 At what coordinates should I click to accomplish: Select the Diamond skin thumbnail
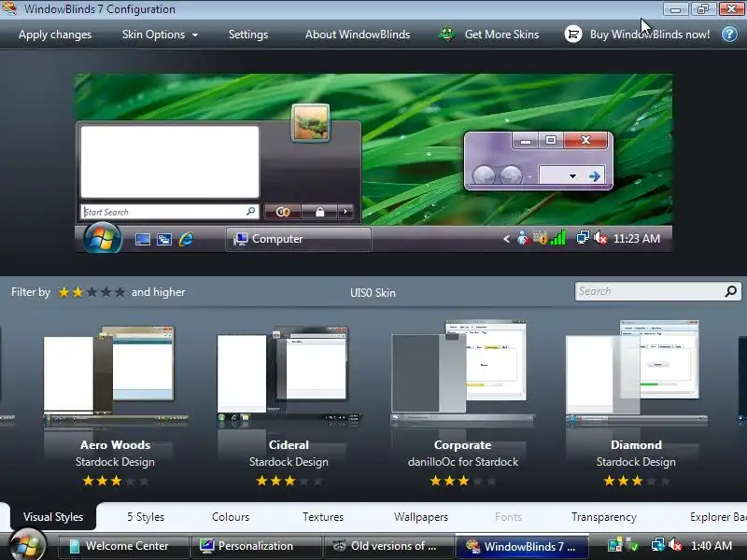click(636, 371)
